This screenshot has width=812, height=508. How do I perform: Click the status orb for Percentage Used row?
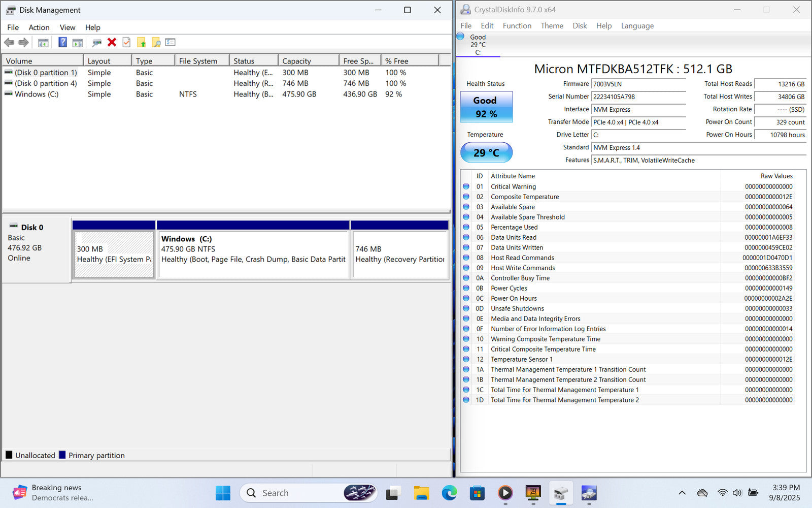click(466, 227)
